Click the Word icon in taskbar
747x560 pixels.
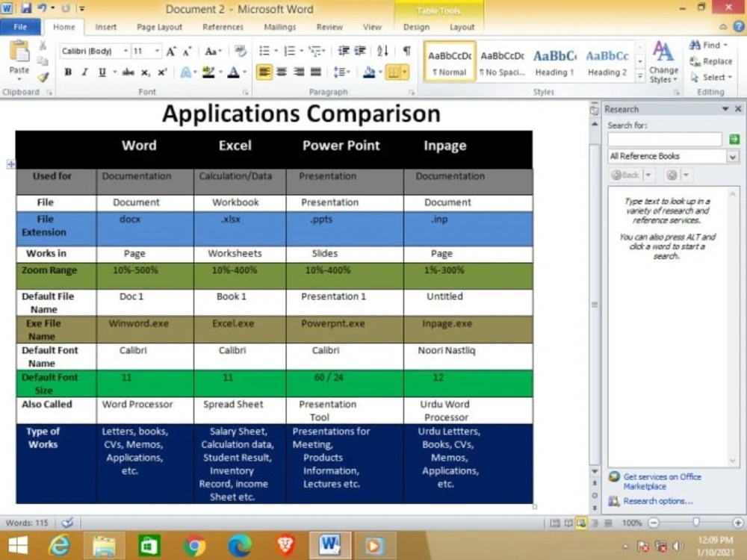(329, 545)
